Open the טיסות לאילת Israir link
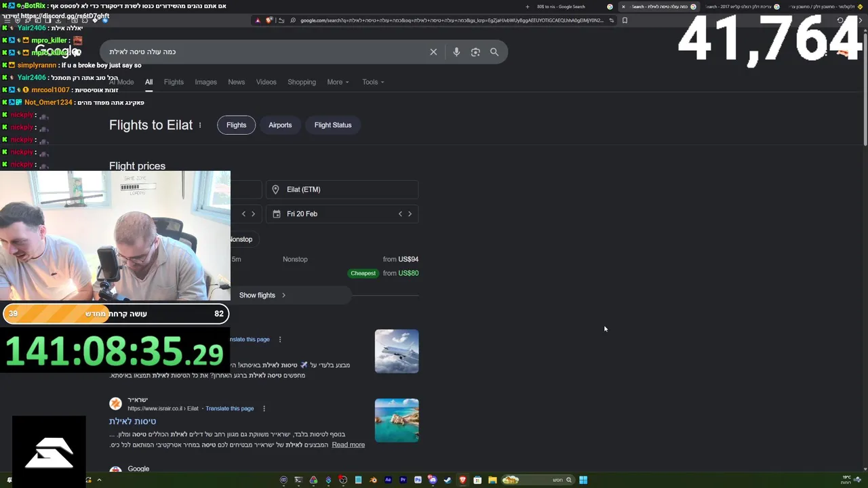 [133, 422]
